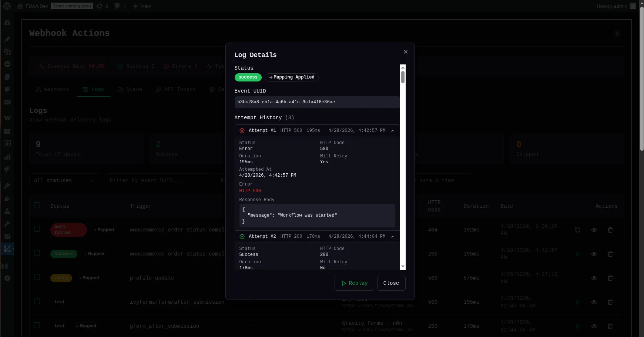Click the Replay button in Log Details

[x=354, y=283]
